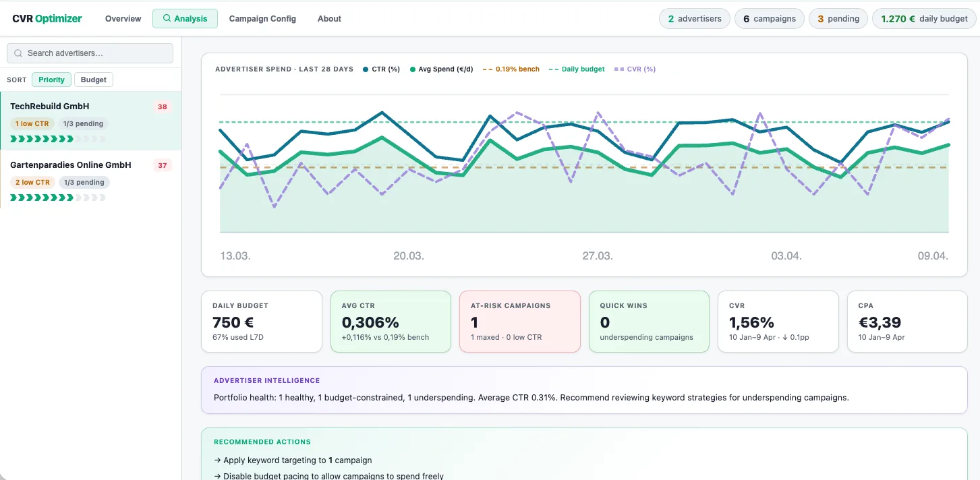Click '+0,116% vs 0,19% bench' text
Viewport: 980px width, 480px height.
(x=385, y=337)
